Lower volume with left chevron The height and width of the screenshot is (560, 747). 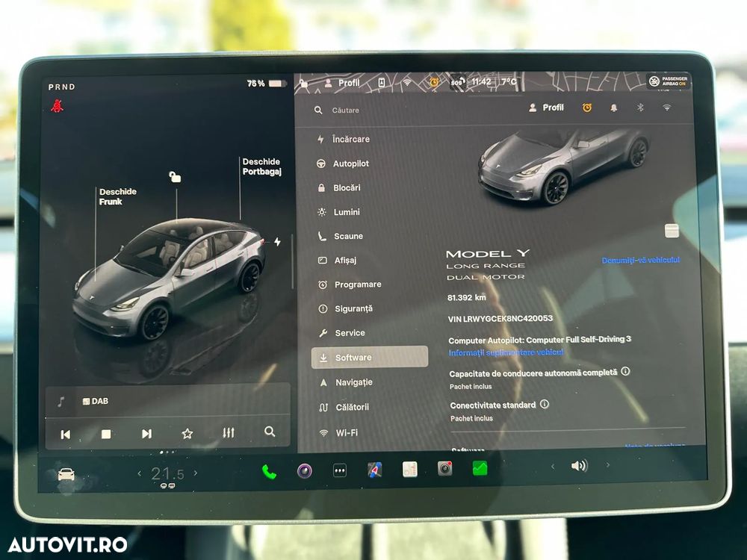[x=553, y=466]
